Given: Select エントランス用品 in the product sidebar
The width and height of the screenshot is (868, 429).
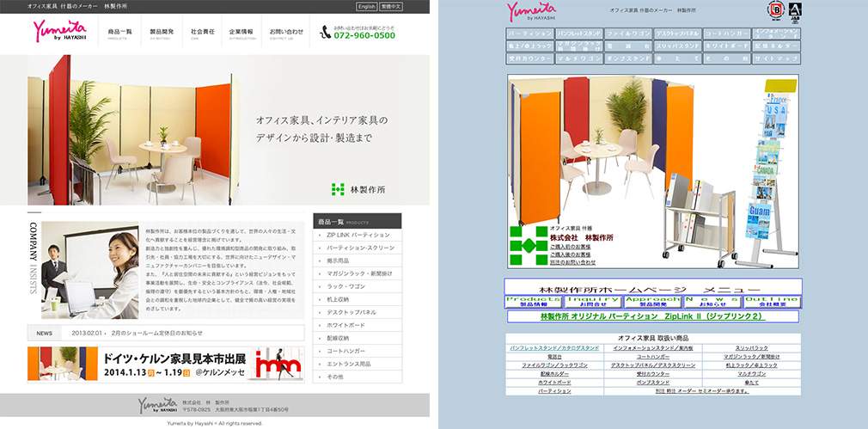Looking at the screenshot, I should [x=358, y=365].
